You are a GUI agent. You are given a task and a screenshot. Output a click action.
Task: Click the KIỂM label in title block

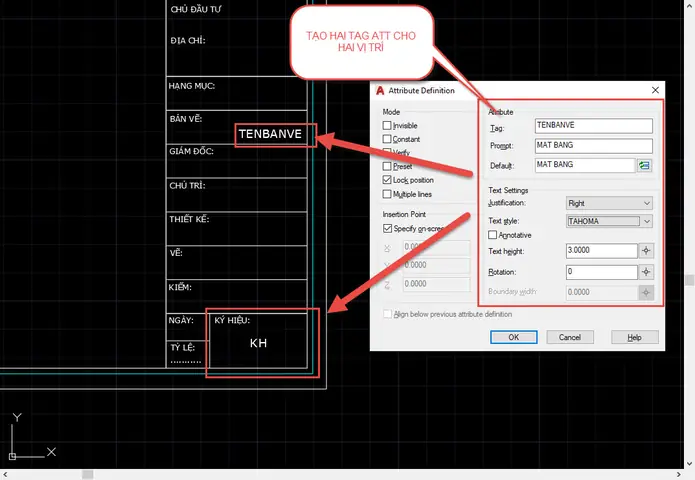point(180,287)
